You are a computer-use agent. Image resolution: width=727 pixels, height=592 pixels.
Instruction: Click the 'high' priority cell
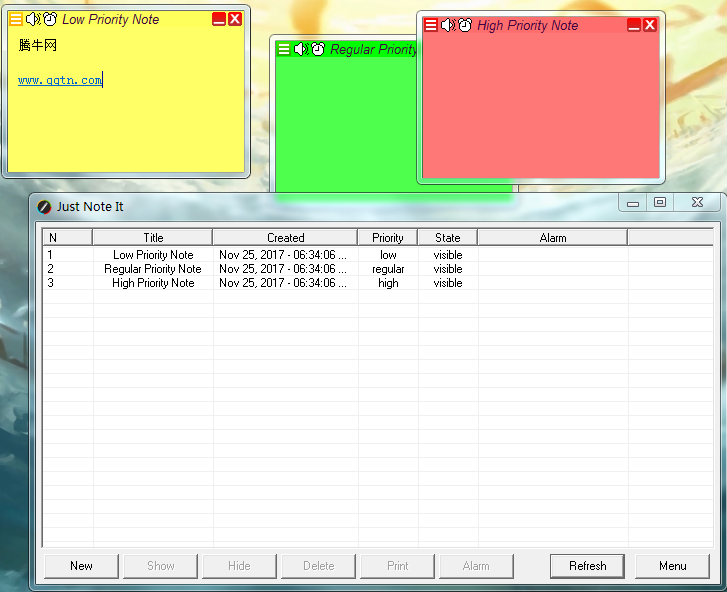388,283
